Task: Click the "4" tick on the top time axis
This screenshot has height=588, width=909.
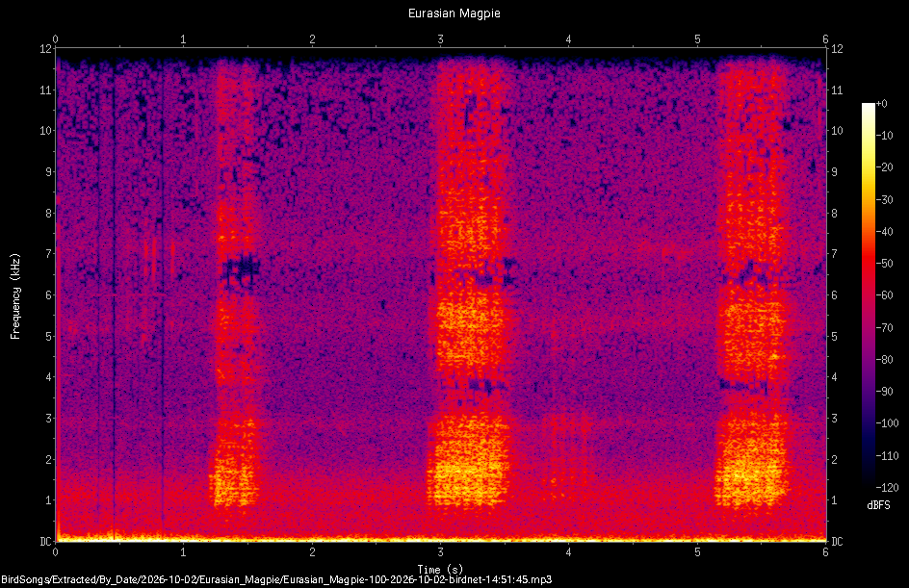Action: (569, 39)
